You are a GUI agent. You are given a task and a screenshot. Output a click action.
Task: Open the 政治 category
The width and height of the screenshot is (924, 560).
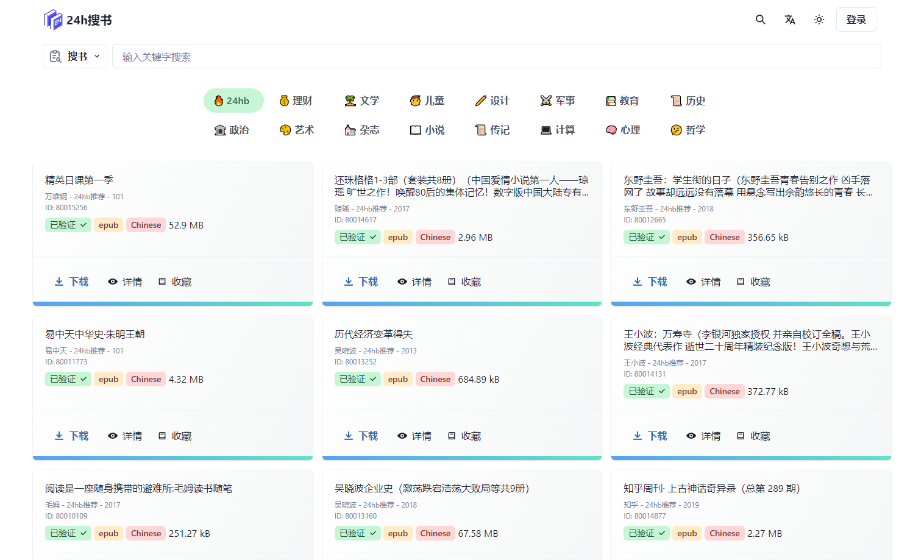pyautogui.click(x=232, y=130)
